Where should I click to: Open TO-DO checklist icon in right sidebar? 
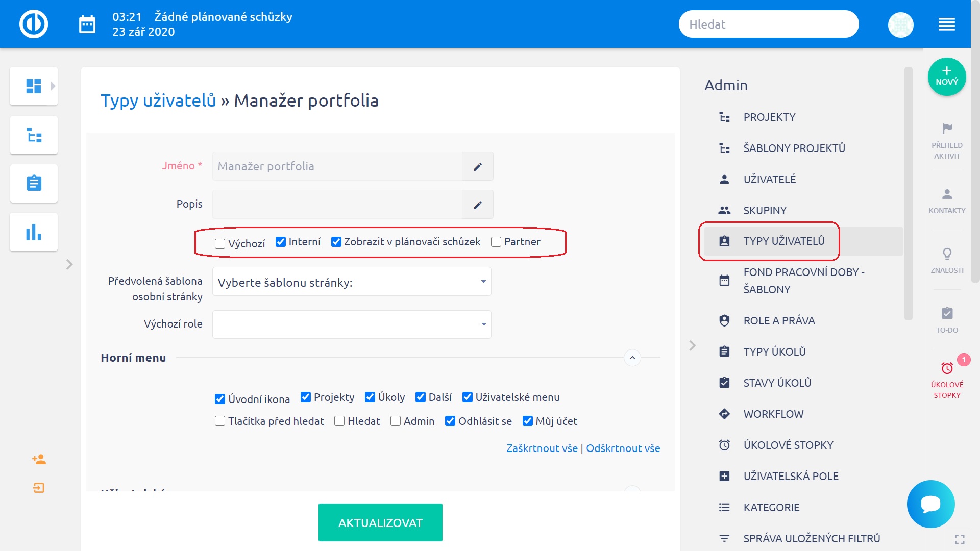pos(947,314)
